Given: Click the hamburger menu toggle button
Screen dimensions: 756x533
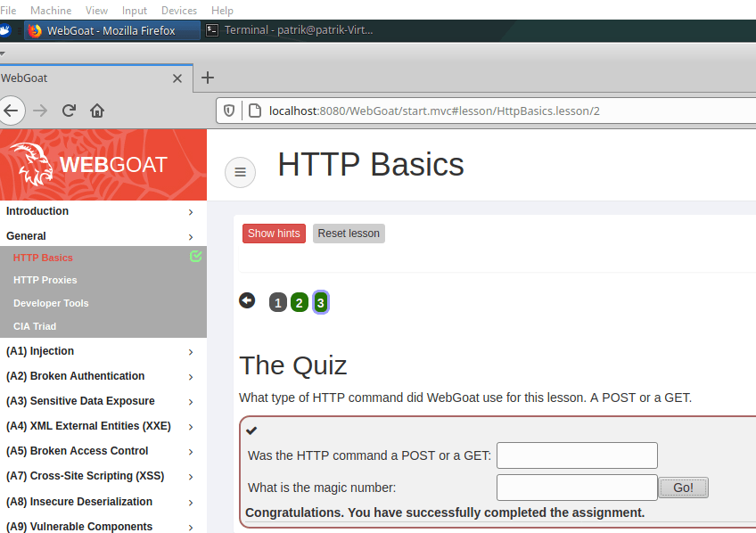Looking at the screenshot, I should 239,172.
